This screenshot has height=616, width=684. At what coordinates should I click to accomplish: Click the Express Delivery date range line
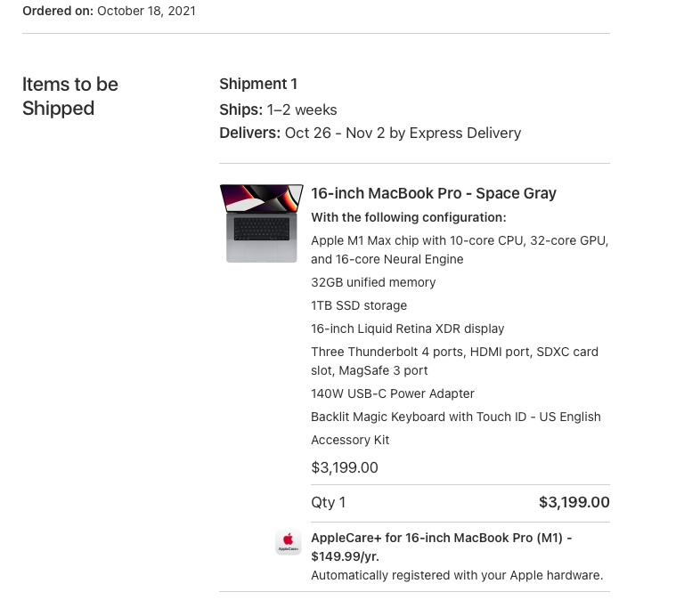[370, 133]
